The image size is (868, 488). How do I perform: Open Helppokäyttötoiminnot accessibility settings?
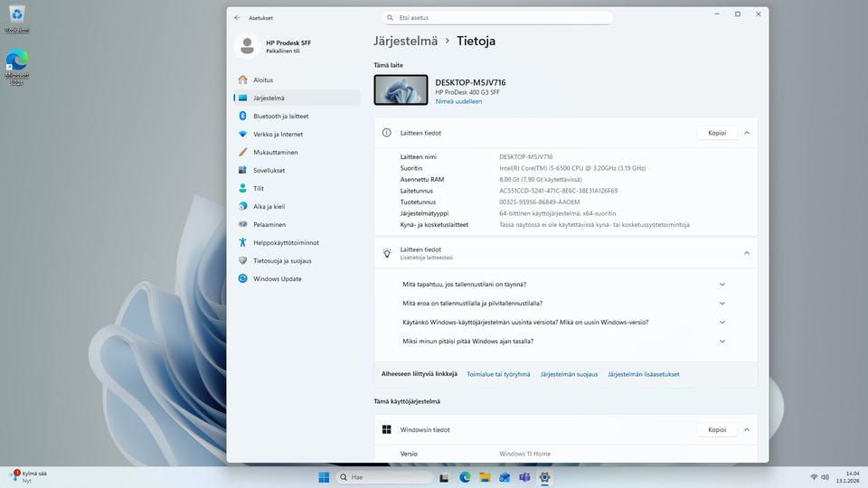(x=285, y=242)
